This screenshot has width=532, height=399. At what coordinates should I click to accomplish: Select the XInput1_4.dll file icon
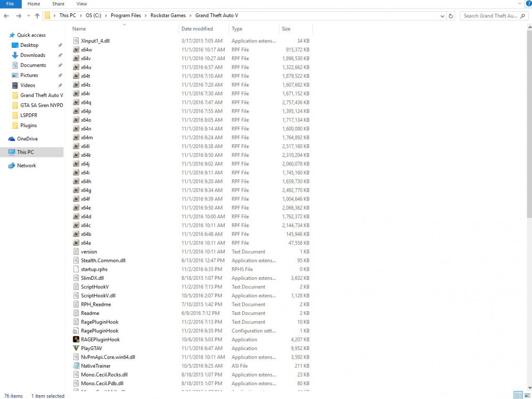click(76, 41)
